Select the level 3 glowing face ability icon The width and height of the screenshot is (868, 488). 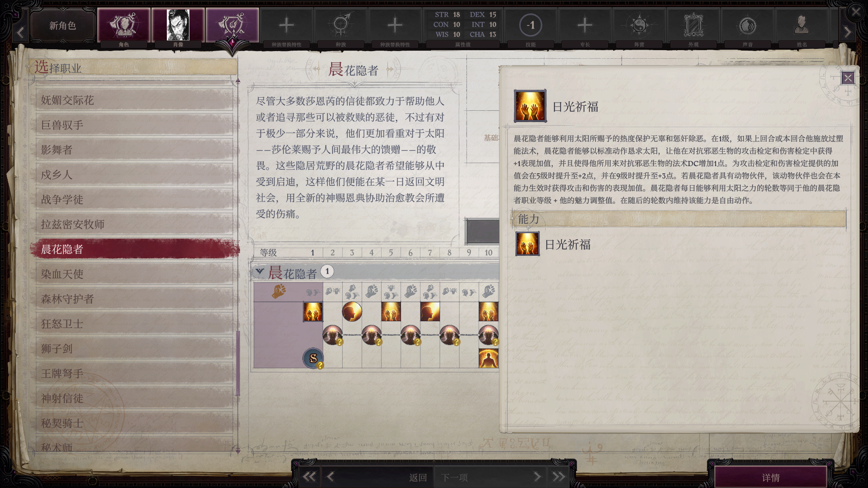(x=352, y=312)
